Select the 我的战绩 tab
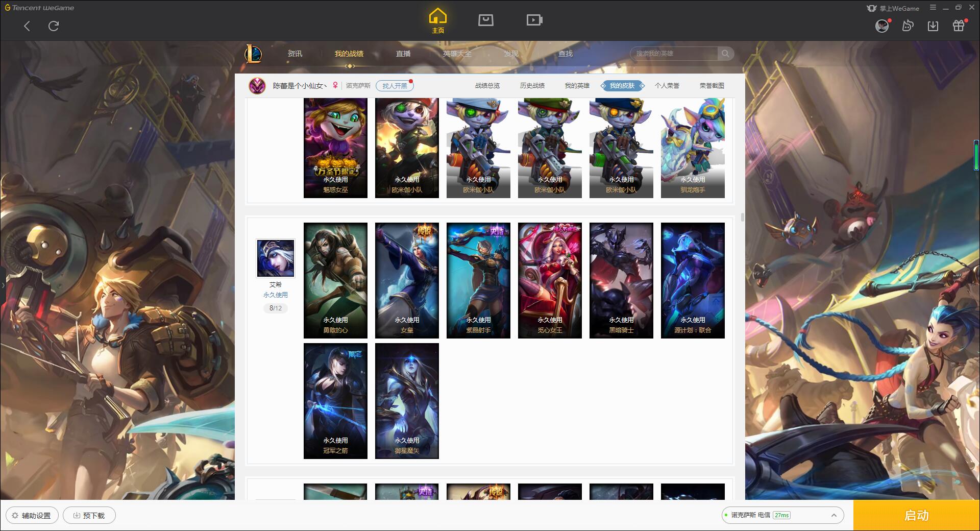This screenshot has width=980, height=531. pos(349,54)
